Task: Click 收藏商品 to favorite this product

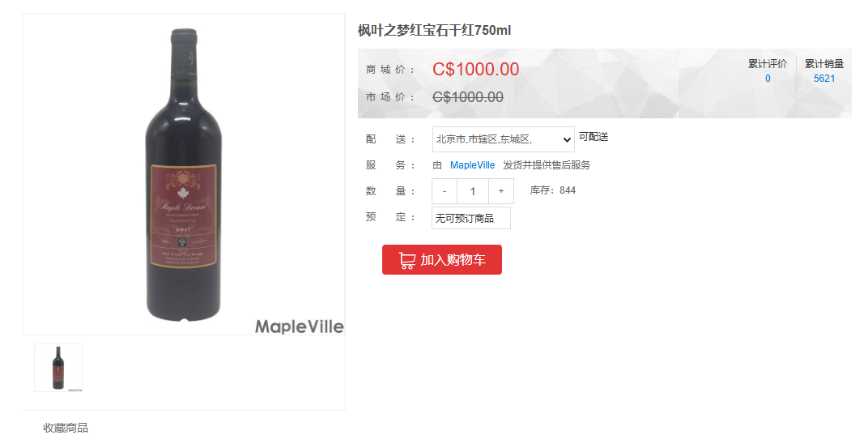Action: coord(66,428)
